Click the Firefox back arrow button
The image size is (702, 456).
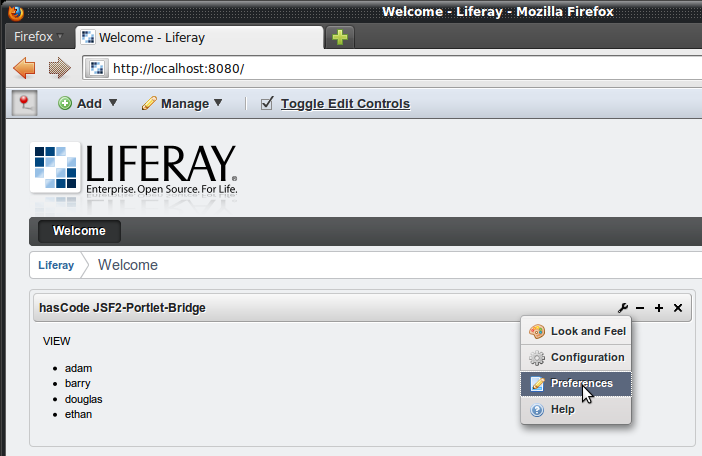(25, 68)
